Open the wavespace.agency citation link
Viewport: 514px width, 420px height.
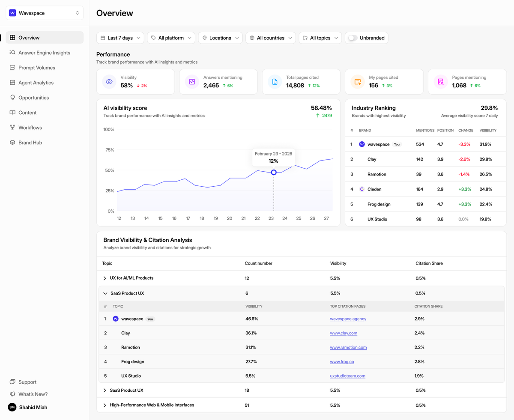point(348,319)
